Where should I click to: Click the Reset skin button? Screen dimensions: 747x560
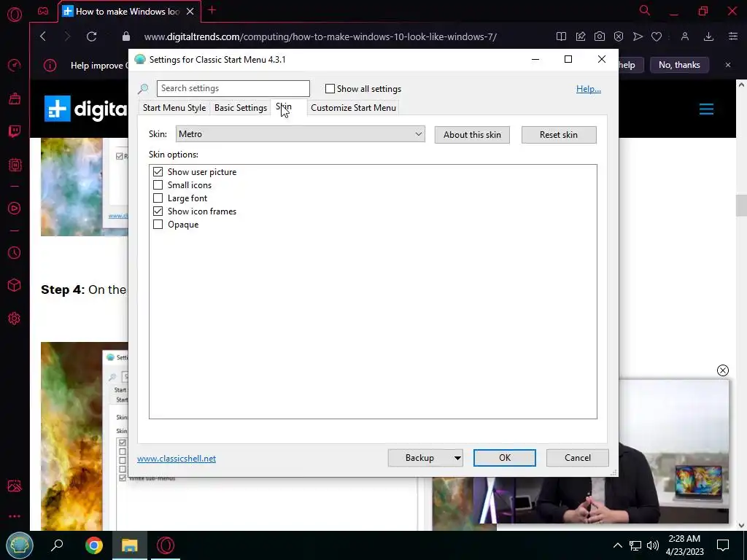pos(559,135)
